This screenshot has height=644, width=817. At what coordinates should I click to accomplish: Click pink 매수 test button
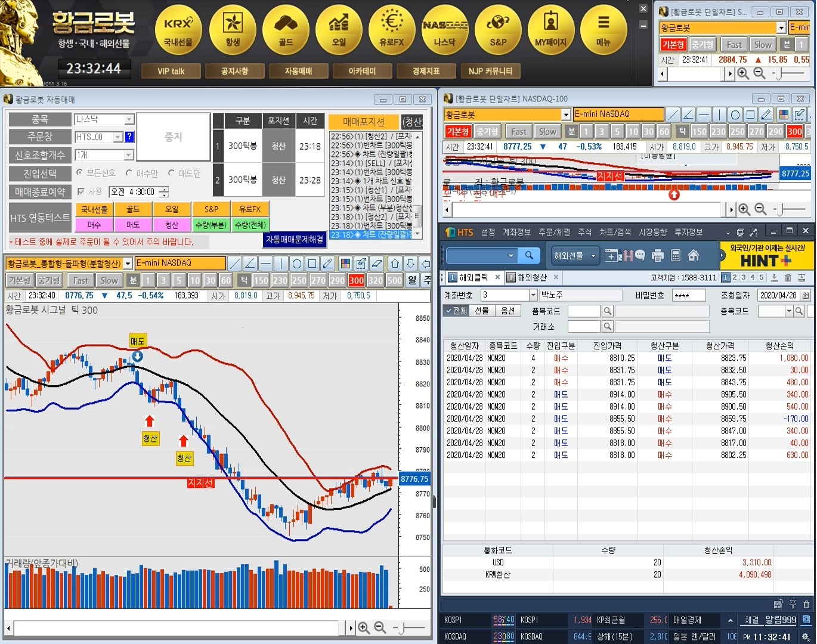click(x=94, y=225)
